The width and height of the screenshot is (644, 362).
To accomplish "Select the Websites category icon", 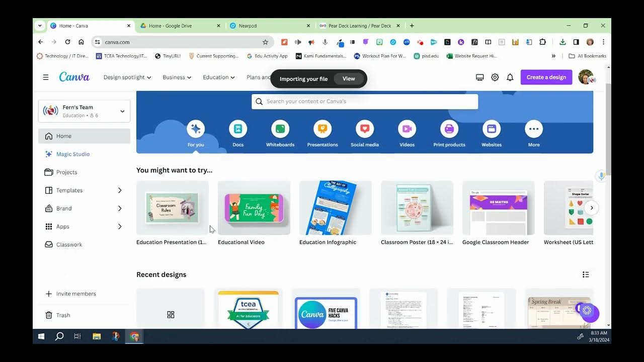I will pos(492,129).
